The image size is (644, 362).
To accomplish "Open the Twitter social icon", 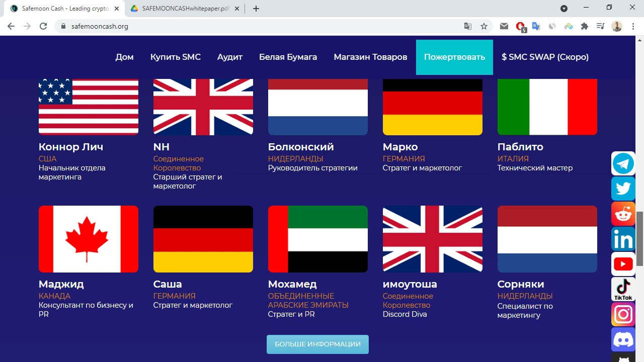I will pos(623,189).
